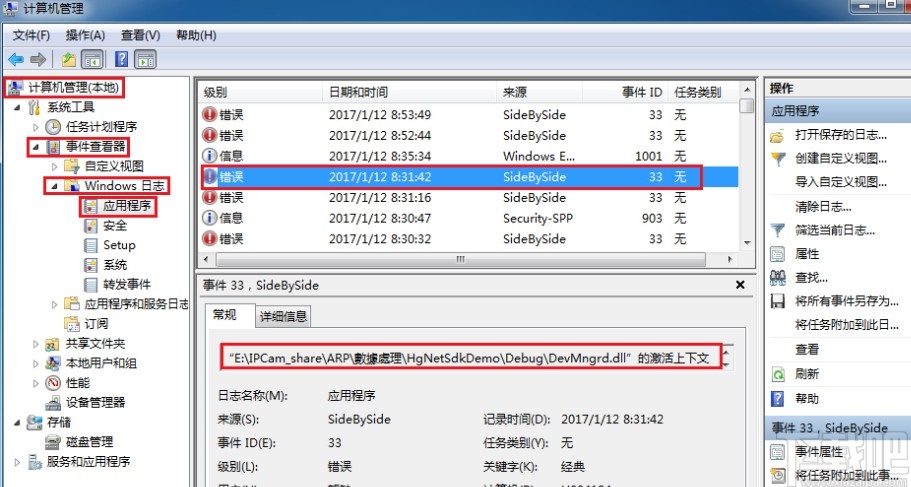Switch to the 详细信息 tab
This screenshot has width=911, height=487.
point(283,316)
